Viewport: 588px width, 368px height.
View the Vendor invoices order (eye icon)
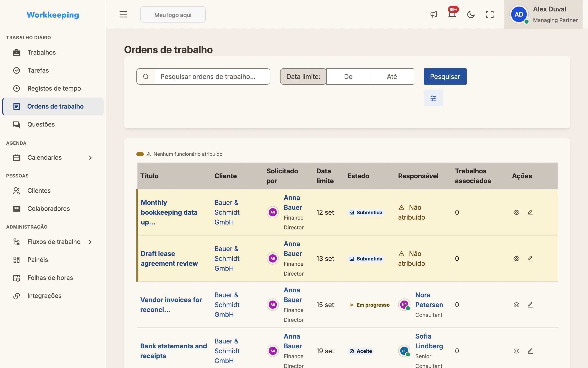click(x=516, y=305)
